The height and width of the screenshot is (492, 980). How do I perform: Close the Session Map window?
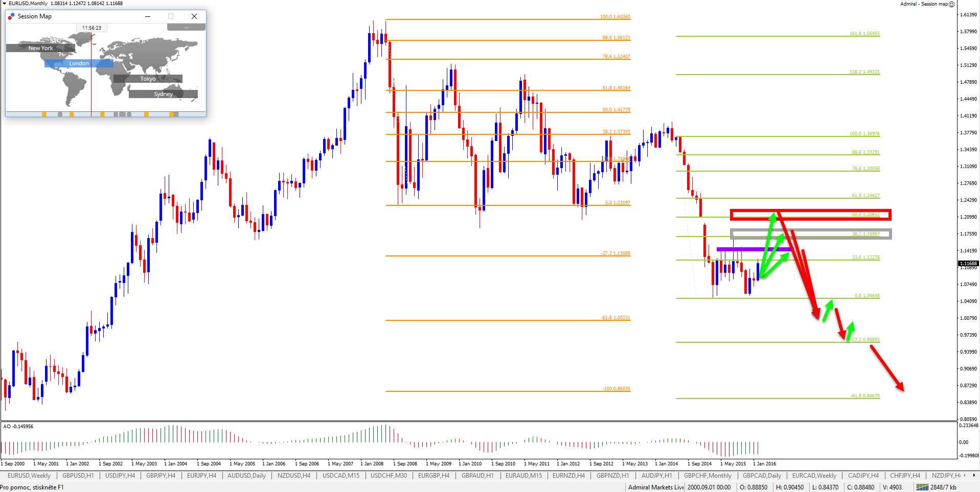coord(194,16)
